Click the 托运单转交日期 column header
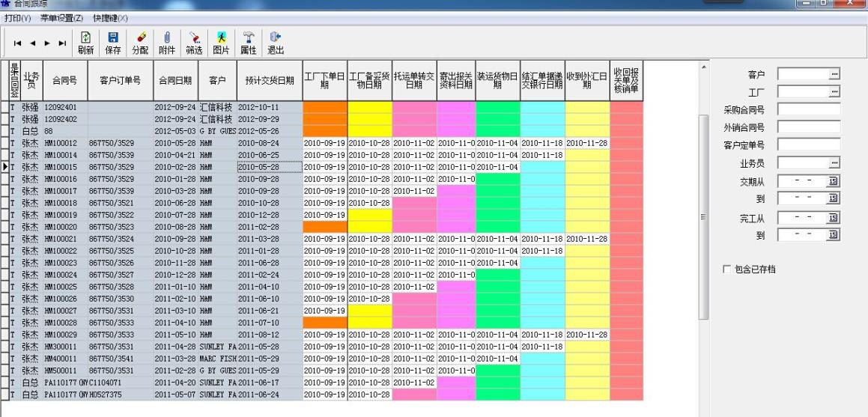 point(415,81)
